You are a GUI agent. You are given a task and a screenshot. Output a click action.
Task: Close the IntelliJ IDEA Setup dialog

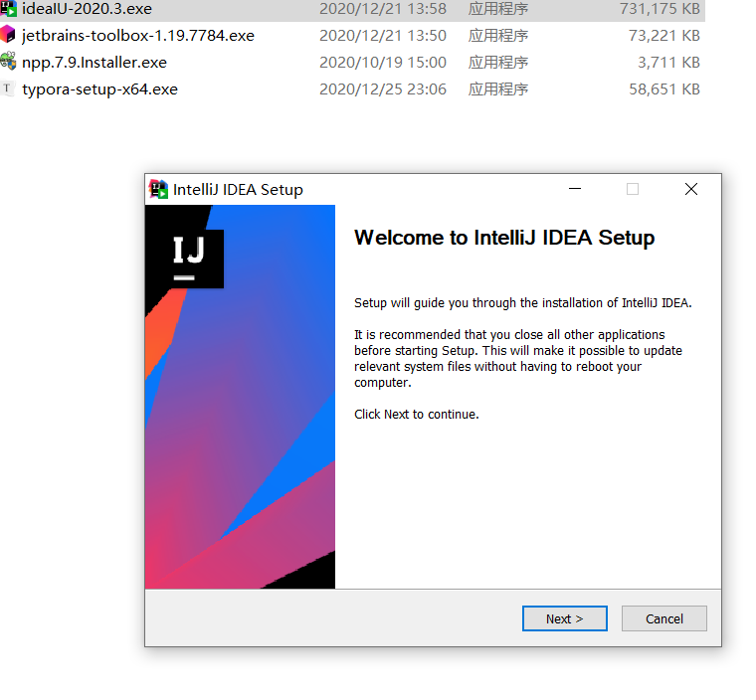691,189
